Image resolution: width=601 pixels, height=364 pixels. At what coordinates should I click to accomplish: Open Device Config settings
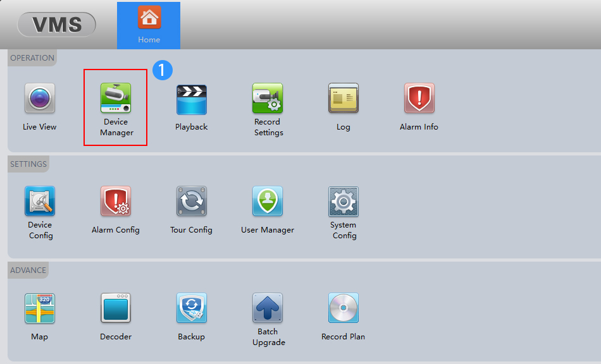pyautogui.click(x=40, y=202)
